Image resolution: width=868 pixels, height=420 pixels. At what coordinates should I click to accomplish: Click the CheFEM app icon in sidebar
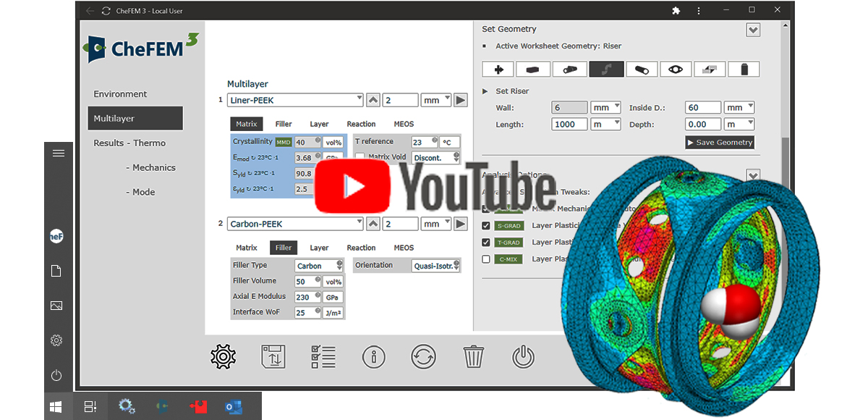pyautogui.click(x=57, y=236)
